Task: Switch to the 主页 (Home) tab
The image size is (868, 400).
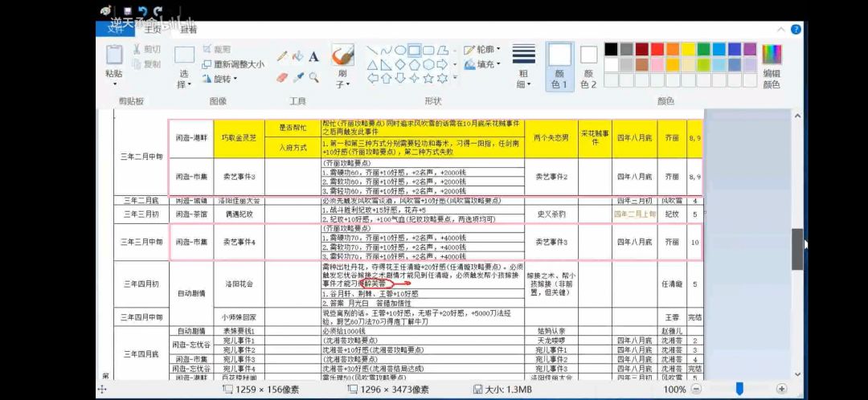Action: pyautogui.click(x=153, y=30)
